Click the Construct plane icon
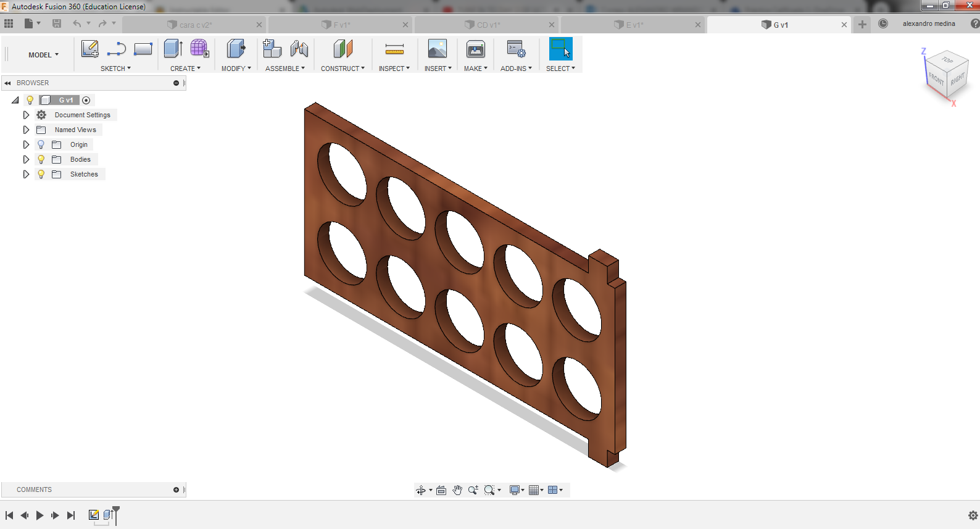Viewport: 980px width, 529px height. click(343, 49)
